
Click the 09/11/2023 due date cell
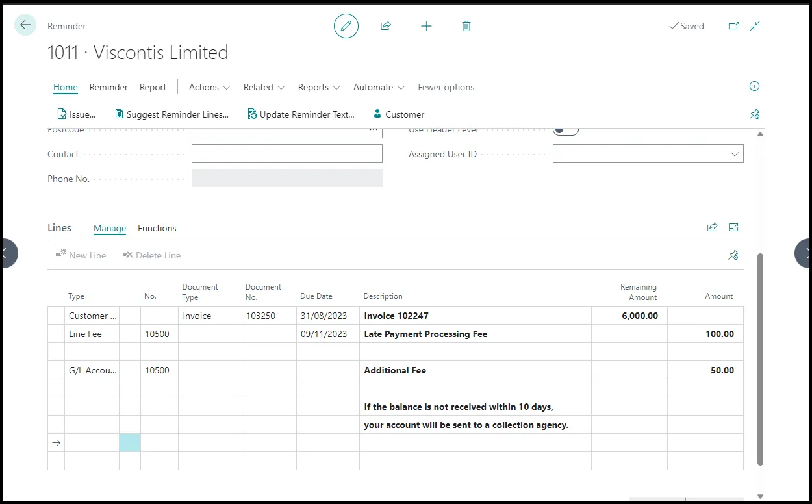pos(328,334)
